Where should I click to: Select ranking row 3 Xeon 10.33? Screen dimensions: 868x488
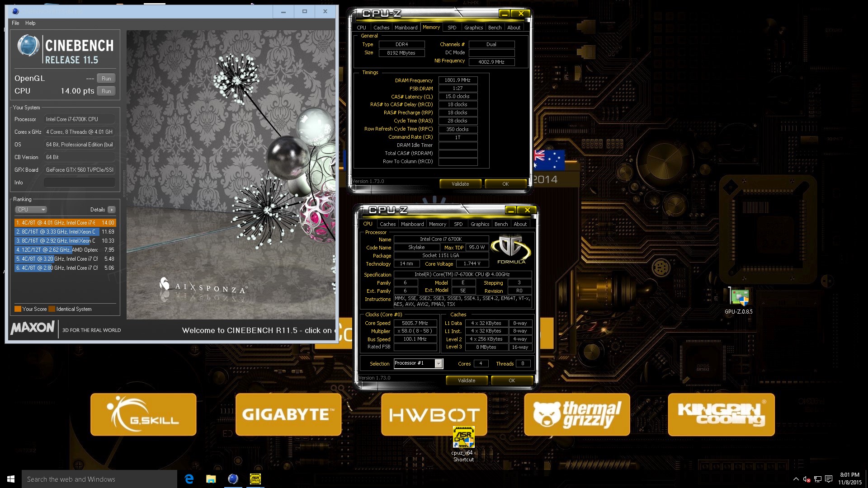(x=65, y=241)
